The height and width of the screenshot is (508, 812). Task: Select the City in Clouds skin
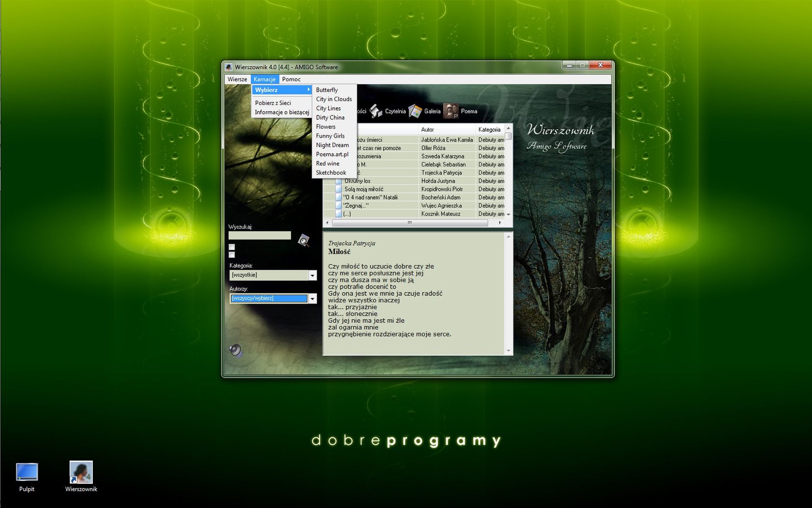point(334,99)
